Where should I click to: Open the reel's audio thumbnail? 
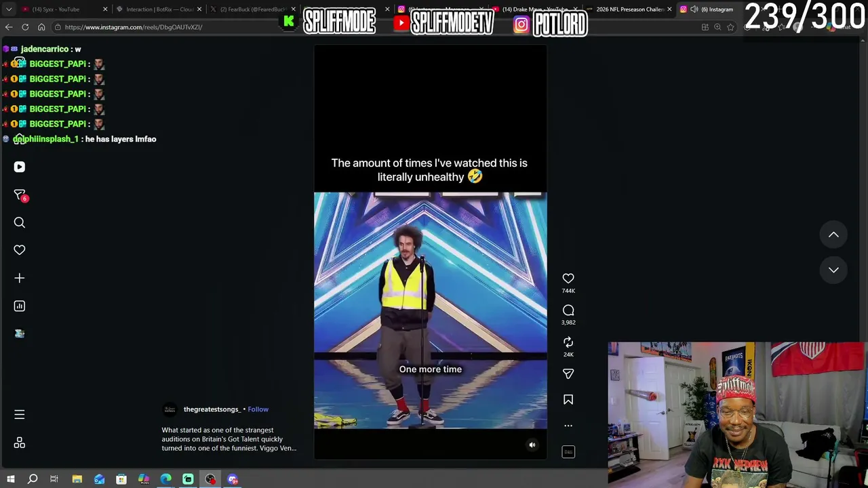(568, 451)
